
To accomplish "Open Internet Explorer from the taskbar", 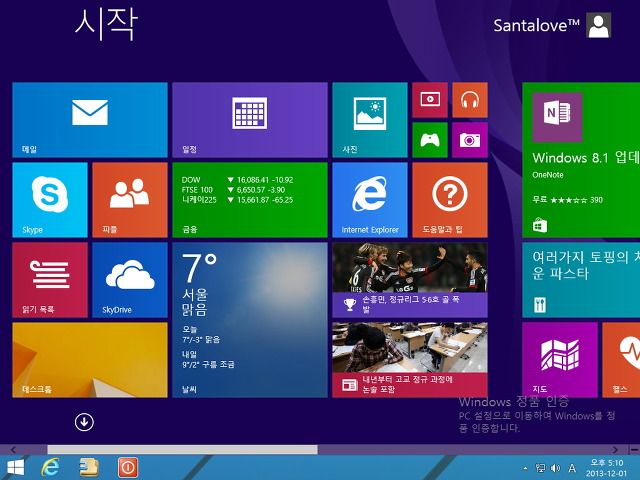I will point(51,467).
